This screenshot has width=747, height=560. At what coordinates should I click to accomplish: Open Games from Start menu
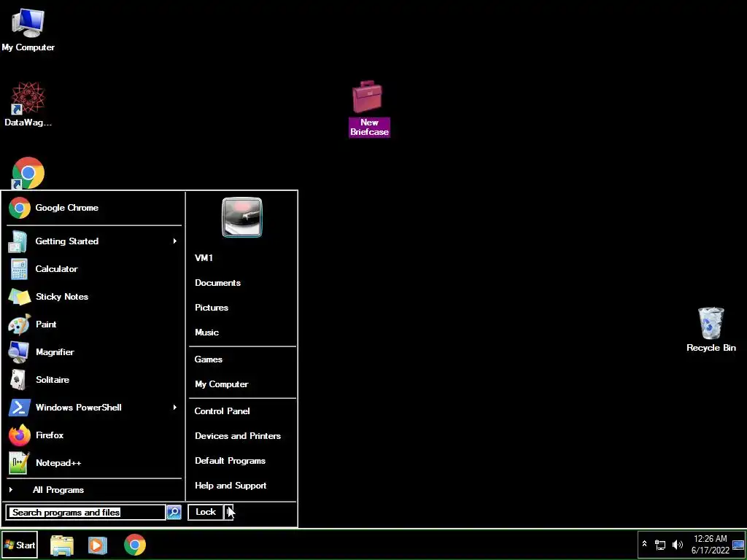coord(208,359)
